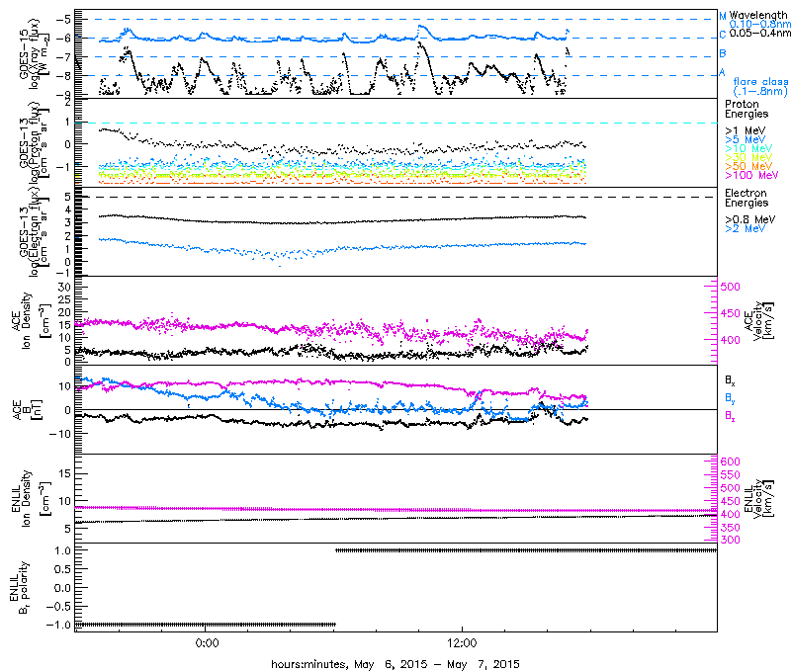Screen dimensions: 791x672
Task: Click the '>1 MeV' proton energy legend
Action: (746, 130)
